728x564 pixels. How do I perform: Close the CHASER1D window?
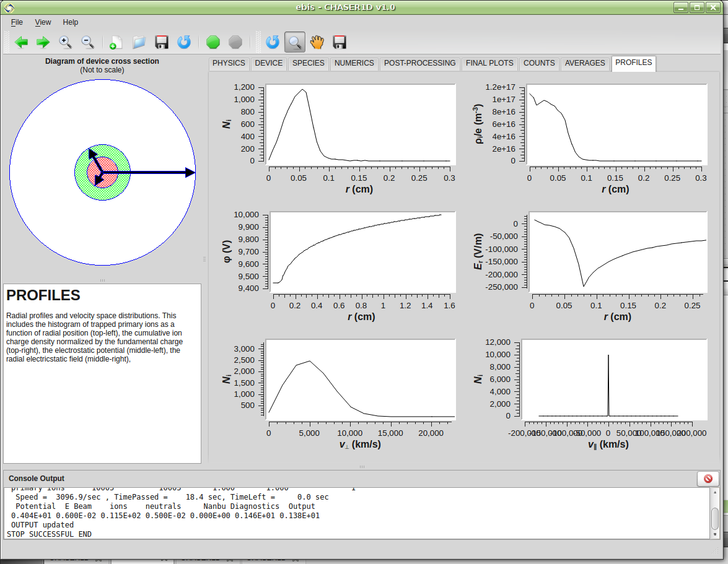point(713,7)
